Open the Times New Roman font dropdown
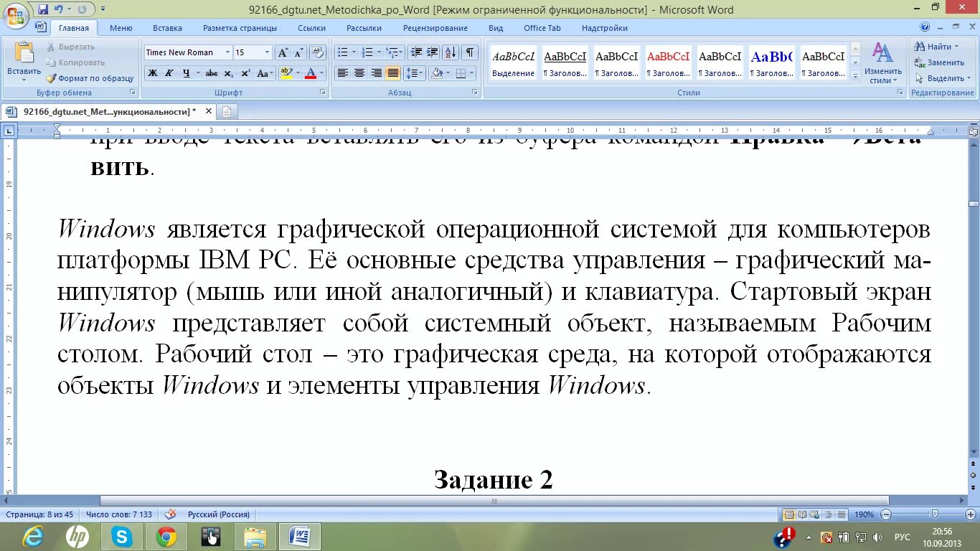 [x=227, y=52]
